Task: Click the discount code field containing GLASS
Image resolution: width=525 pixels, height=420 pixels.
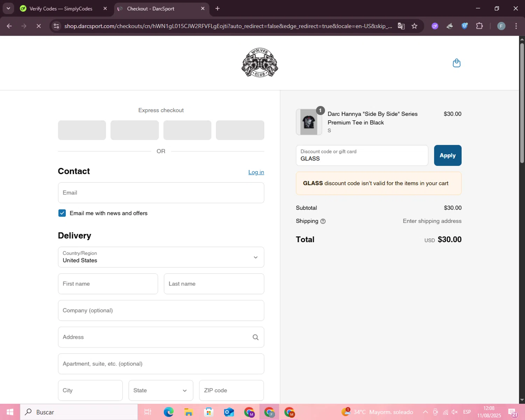Action: [362, 155]
